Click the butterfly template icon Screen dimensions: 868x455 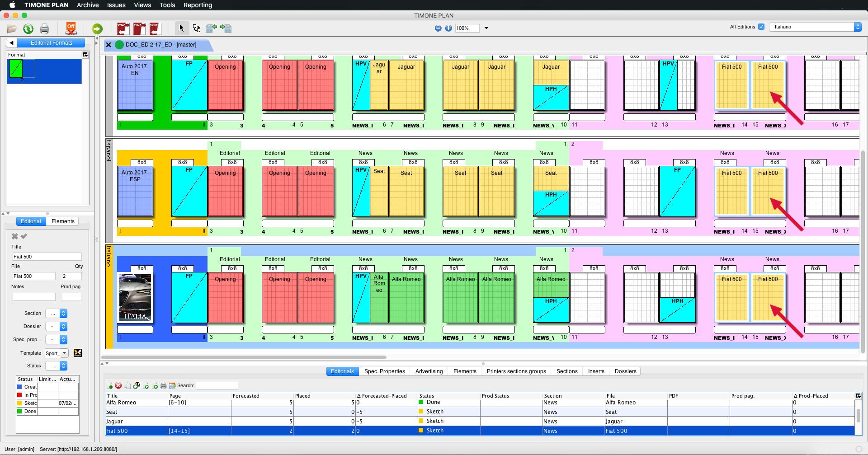[78, 353]
